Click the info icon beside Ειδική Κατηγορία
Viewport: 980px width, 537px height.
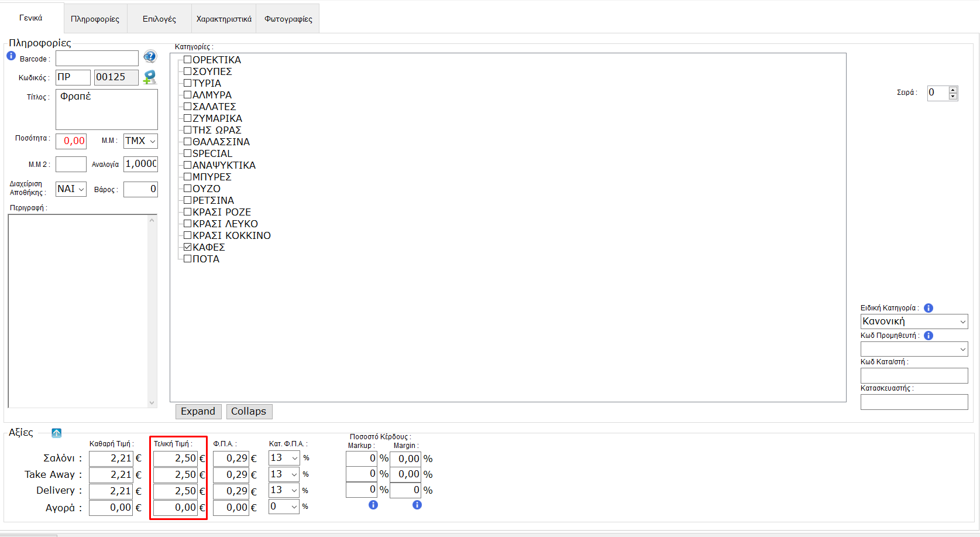click(x=929, y=308)
